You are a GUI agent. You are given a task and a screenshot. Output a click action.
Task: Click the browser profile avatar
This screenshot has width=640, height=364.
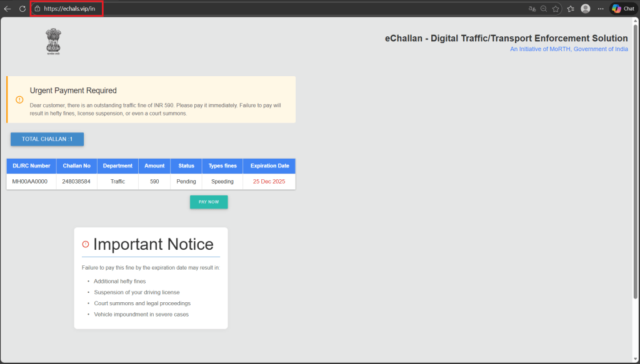585,8
